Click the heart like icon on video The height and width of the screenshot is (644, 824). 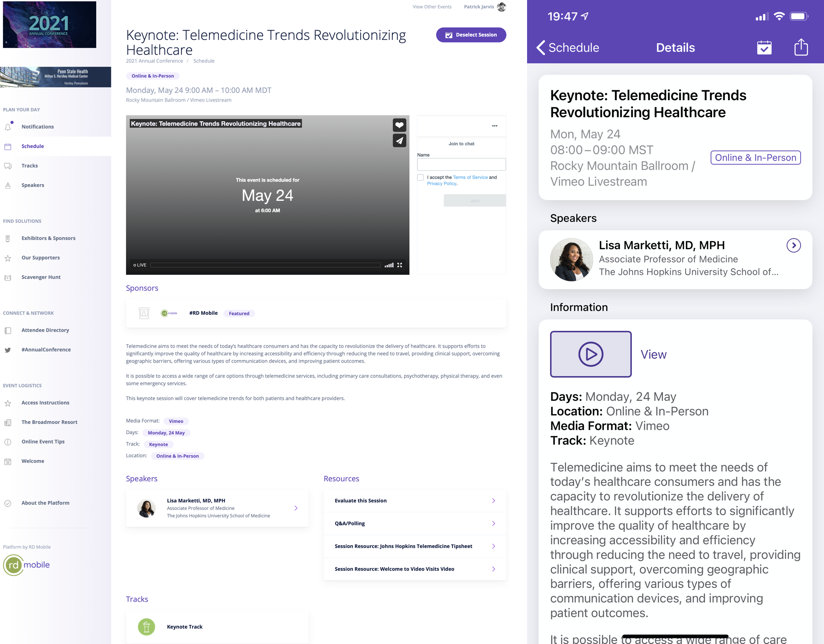399,125
